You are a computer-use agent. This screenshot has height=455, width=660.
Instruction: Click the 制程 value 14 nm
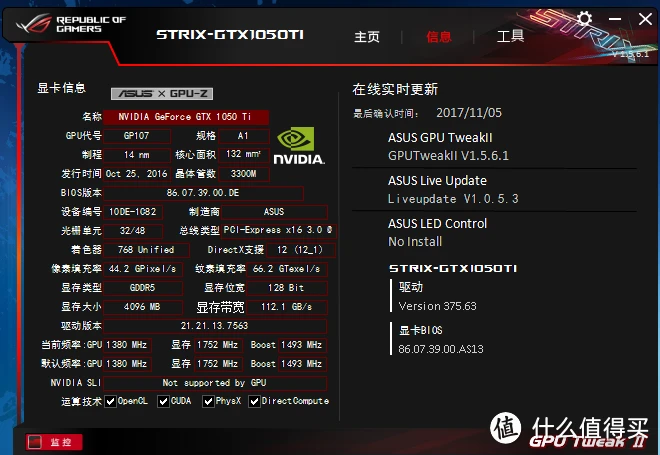click(x=137, y=155)
